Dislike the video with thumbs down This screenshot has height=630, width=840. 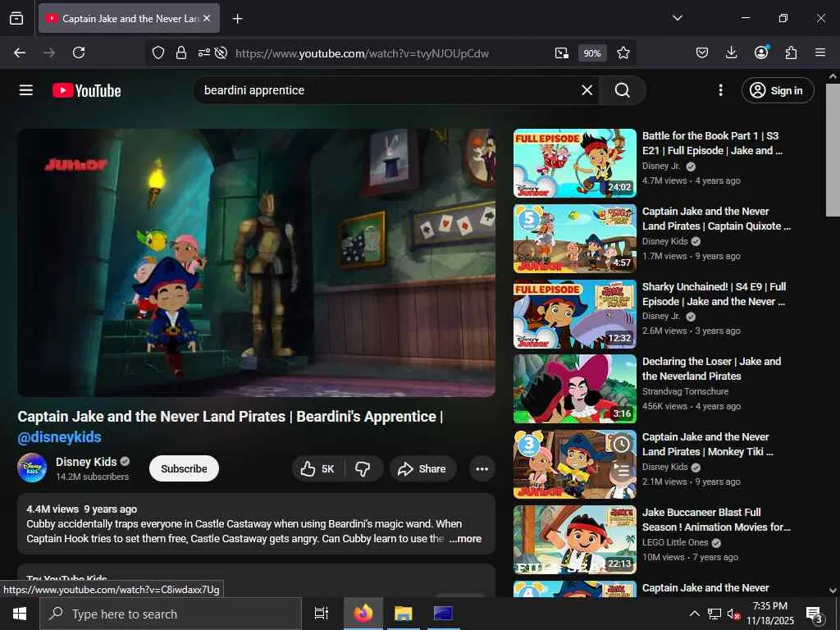(363, 468)
